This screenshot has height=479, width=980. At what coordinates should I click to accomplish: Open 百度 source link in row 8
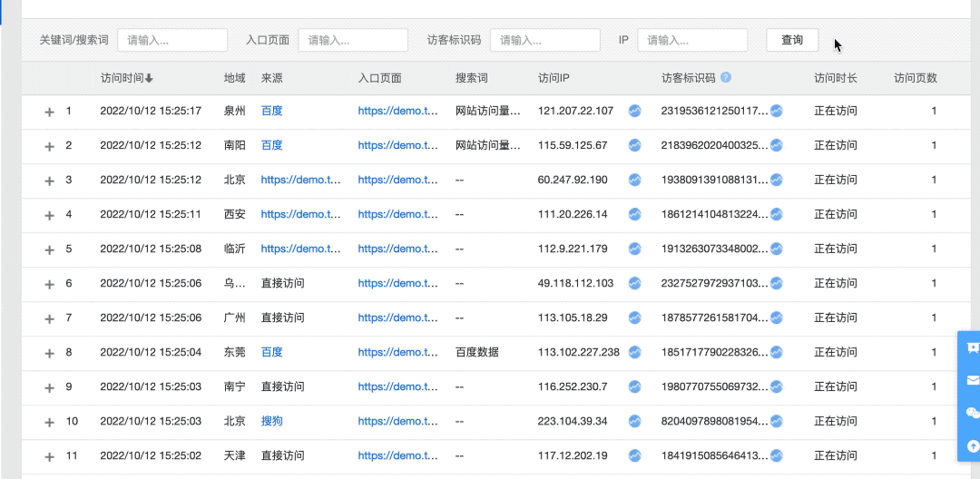272,352
